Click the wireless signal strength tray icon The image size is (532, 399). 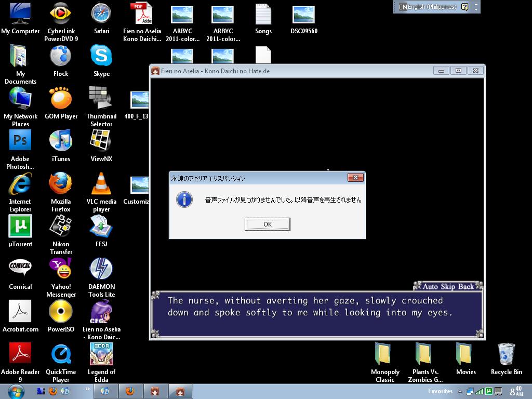pyautogui.click(x=480, y=391)
